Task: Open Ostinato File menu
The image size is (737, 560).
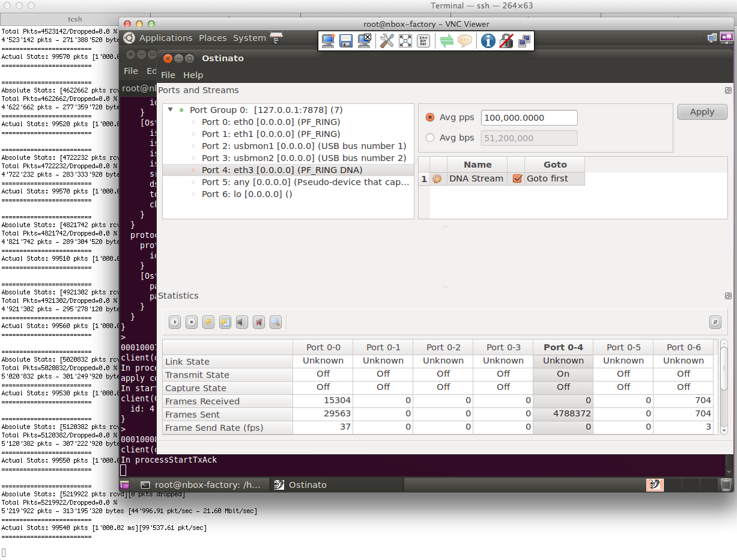Action: point(168,75)
